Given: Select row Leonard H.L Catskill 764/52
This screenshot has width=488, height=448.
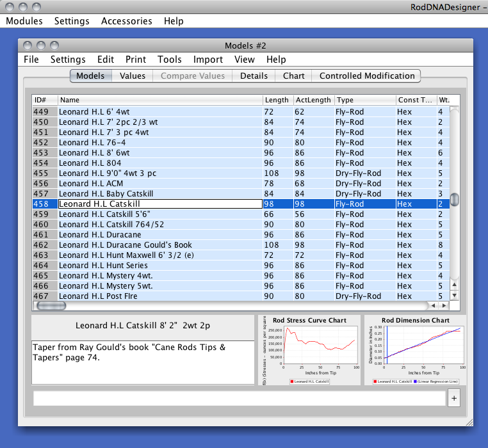Looking at the screenshot, I should click(x=241, y=224).
